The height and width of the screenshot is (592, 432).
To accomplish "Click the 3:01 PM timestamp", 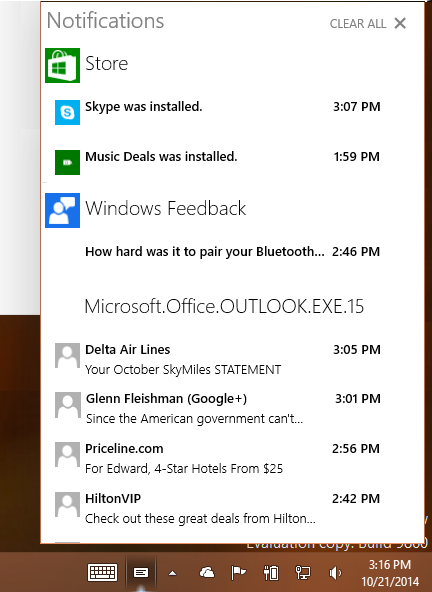I will (358, 398).
